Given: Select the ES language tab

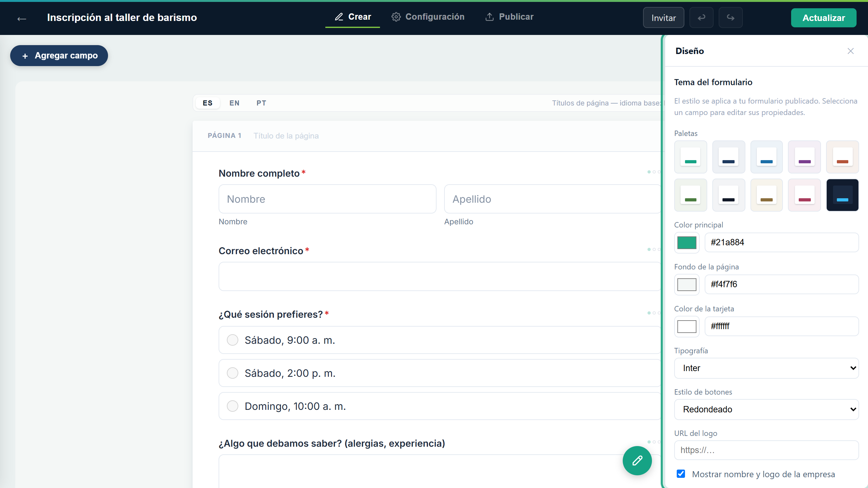Looking at the screenshot, I should (x=207, y=103).
